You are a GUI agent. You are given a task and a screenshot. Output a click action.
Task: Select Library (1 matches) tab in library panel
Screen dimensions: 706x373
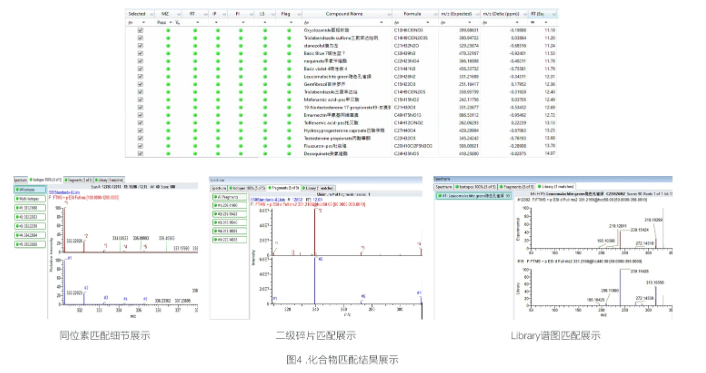pos(556,186)
